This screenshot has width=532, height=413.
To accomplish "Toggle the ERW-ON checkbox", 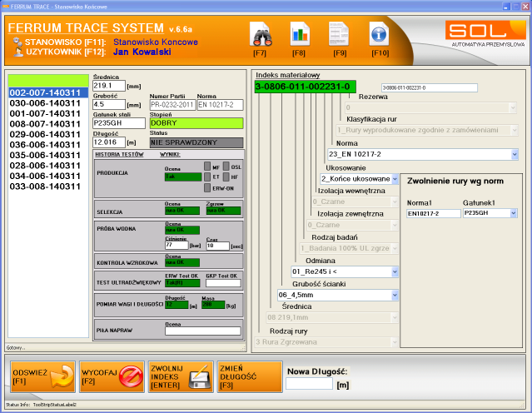I will (207, 188).
